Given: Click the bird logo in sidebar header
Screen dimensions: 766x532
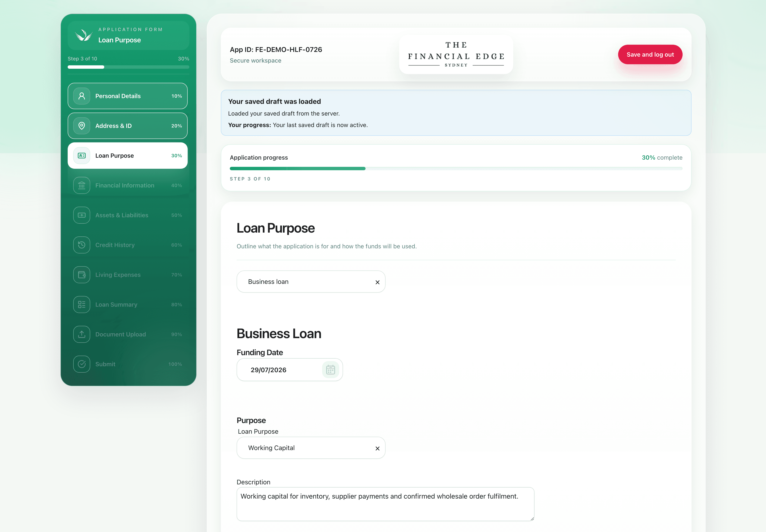Looking at the screenshot, I should (83, 35).
